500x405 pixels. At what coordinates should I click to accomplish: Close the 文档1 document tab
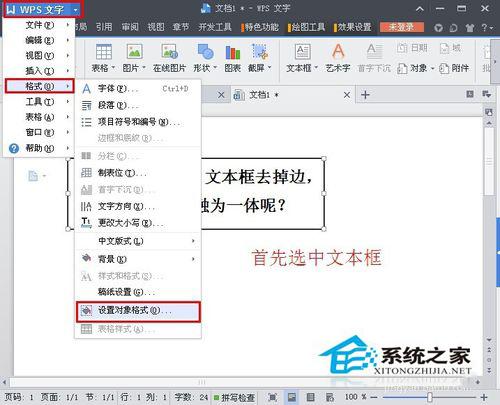coord(347,95)
